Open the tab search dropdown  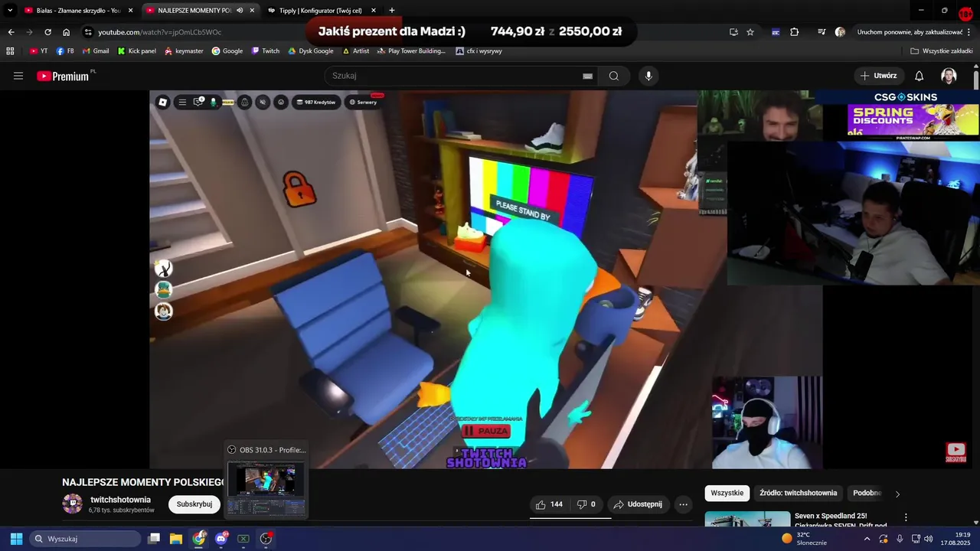tap(10, 11)
